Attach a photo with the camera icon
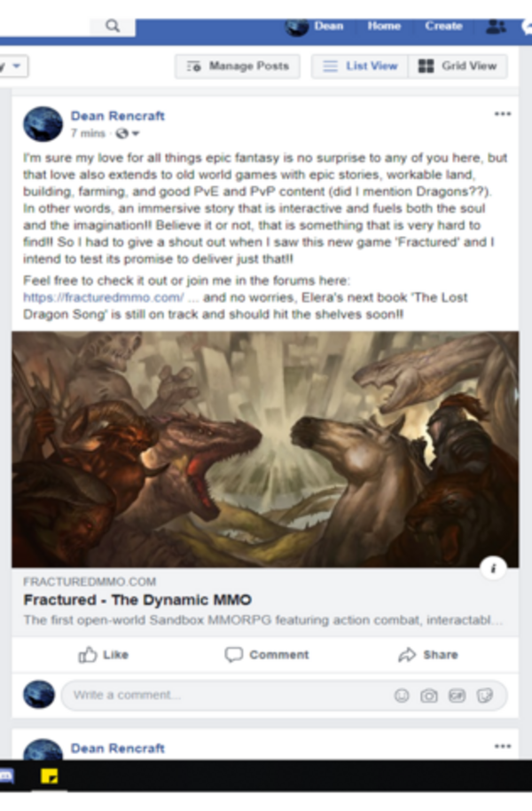Viewport: 532px width, 811px height. 428,696
